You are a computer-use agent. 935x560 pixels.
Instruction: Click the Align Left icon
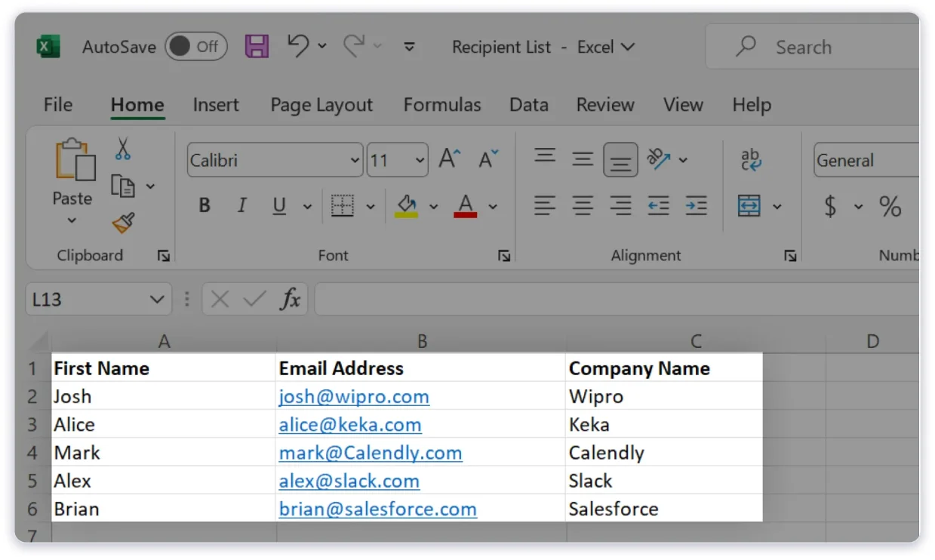point(545,206)
